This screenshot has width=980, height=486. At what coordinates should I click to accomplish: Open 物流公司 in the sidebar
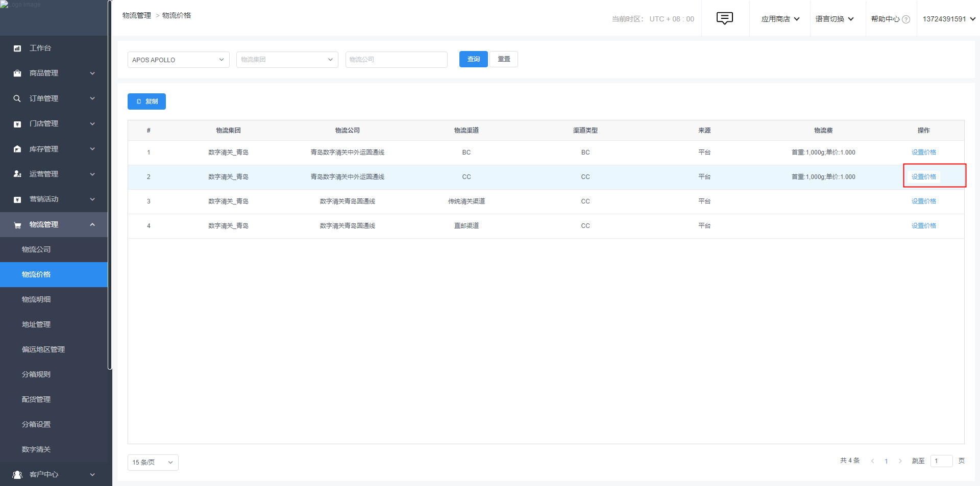[36, 249]
